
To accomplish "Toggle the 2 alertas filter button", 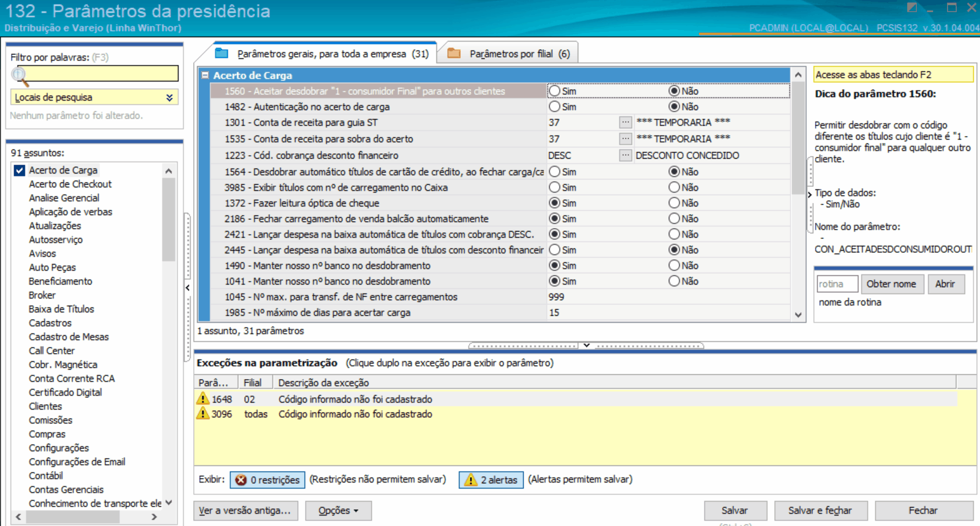I will click(491, 480).
